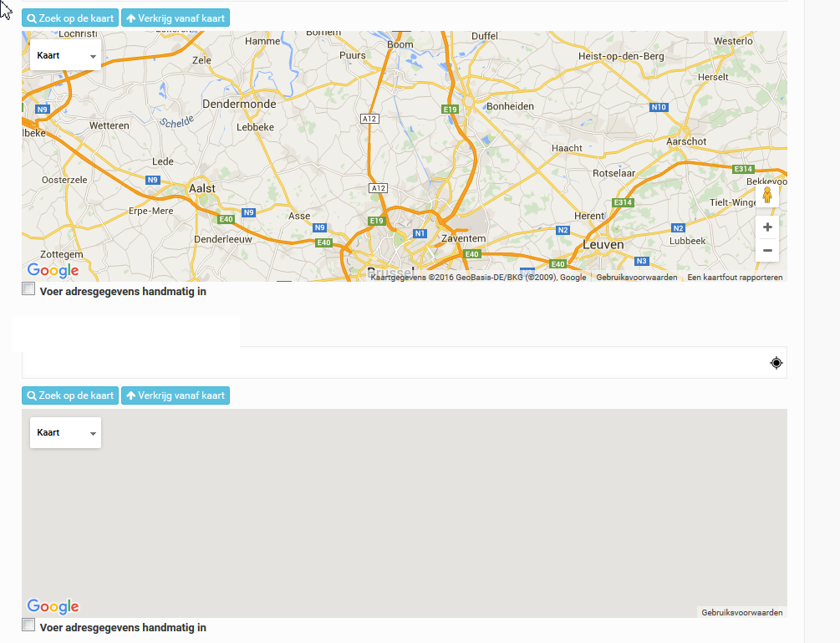The image size is (840, 643).
Task: Click the Leuven city label on the map
Action: point(603,245)
